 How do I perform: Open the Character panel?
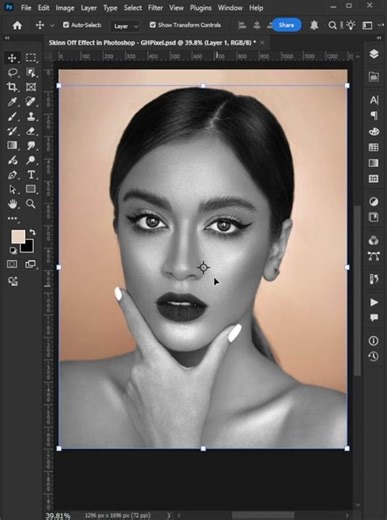(x=374, y=99)
